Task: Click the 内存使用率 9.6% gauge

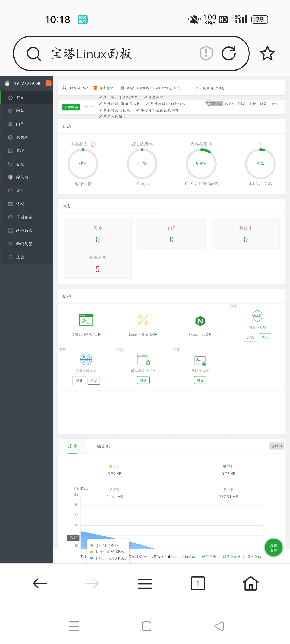Action: tap(201, 164)
